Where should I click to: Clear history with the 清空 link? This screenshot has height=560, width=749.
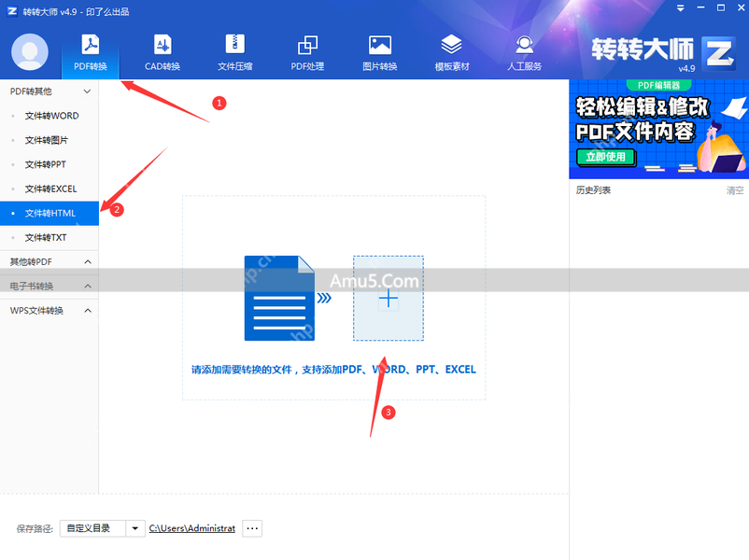pos(733,189)
